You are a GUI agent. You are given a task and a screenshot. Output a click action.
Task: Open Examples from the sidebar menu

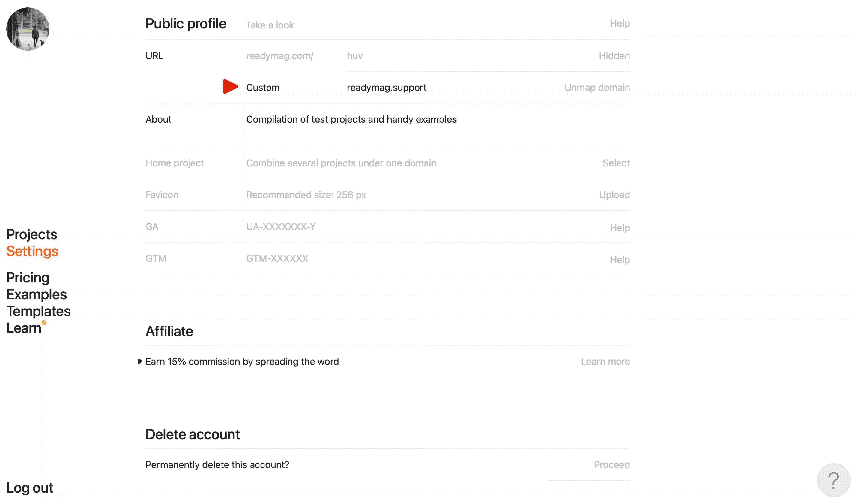[x=36, y=294]
